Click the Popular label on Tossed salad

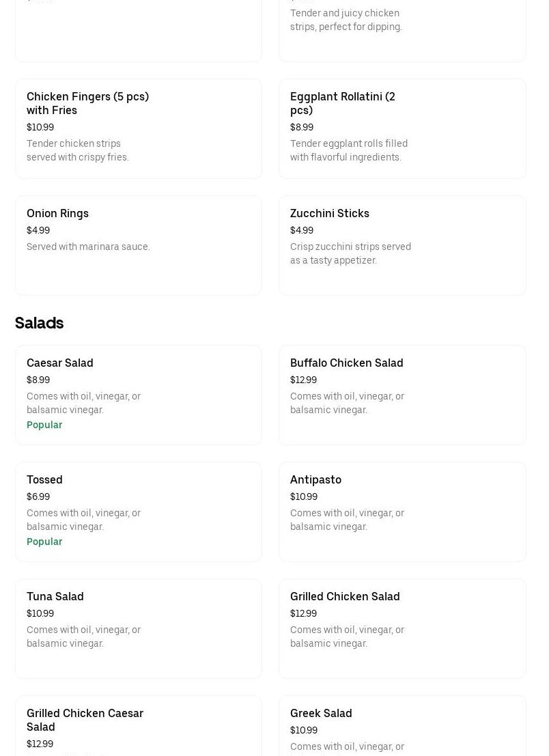[44, 542]
